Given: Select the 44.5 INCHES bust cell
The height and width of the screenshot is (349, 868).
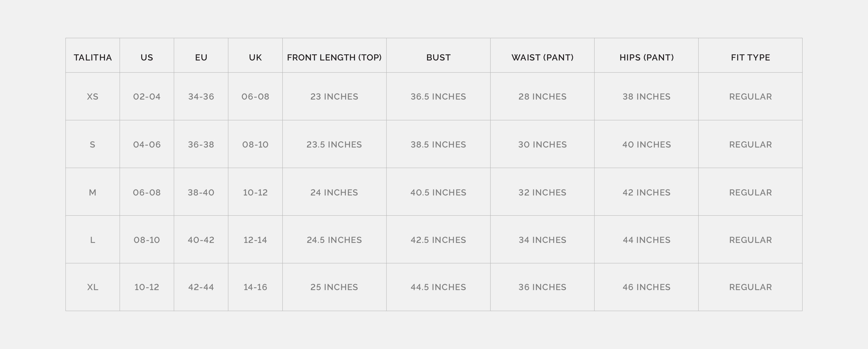Looking at the screenshot, I should pos(438,287).
